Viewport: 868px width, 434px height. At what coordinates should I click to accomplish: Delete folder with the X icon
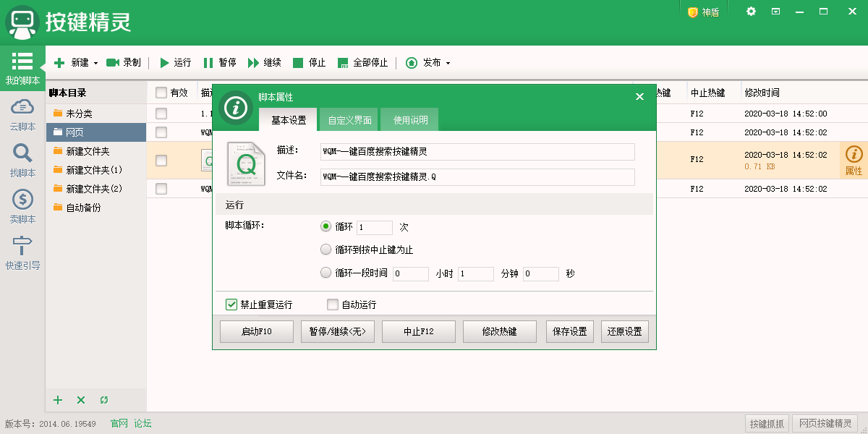pyautogui.click(x=81, y=400)
